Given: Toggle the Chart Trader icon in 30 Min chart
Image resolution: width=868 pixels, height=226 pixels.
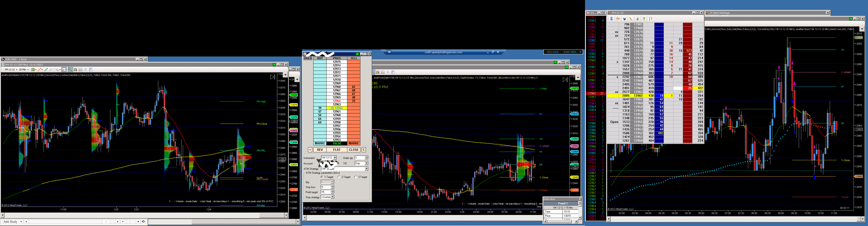Looking at the screenshot, I should click(x=70, y=70).
